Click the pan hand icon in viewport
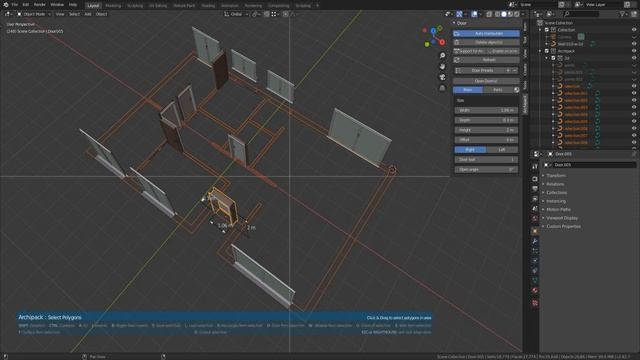The height and width of the screenshot is (360, 640). 442,66
